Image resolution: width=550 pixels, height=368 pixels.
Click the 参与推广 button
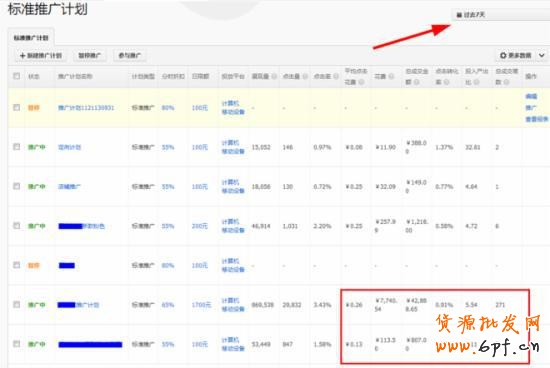pyautogui.click(x=130, y=55)
